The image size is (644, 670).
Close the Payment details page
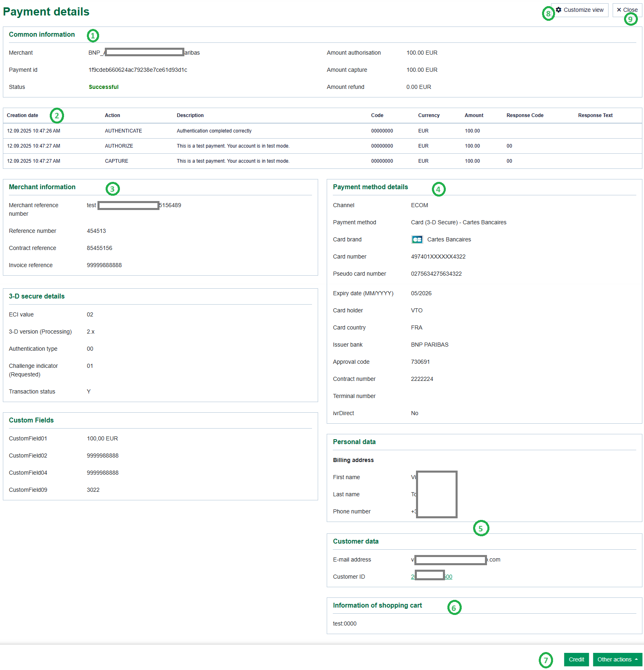[627, 10]
